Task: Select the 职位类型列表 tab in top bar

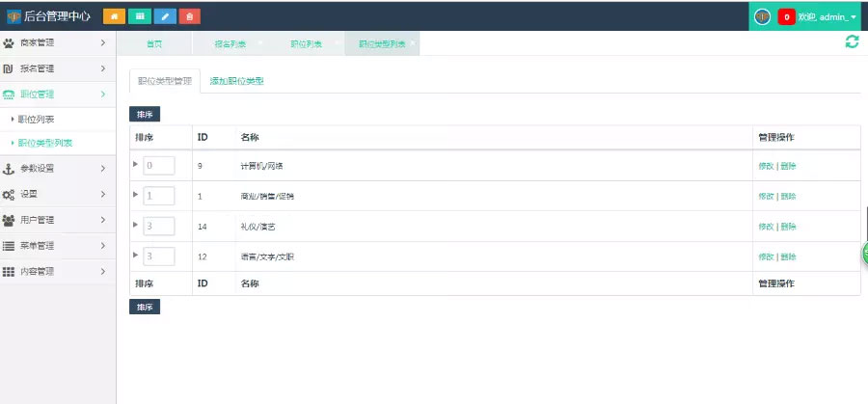Action: point(381,44)
